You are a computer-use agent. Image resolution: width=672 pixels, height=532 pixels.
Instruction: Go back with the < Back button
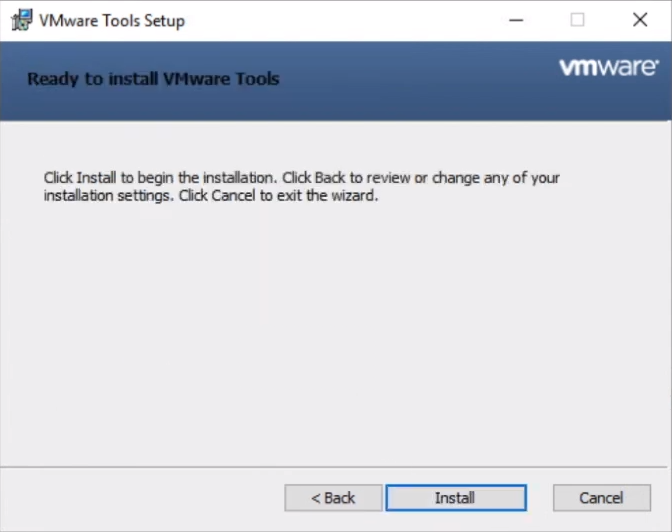point(333,498)
